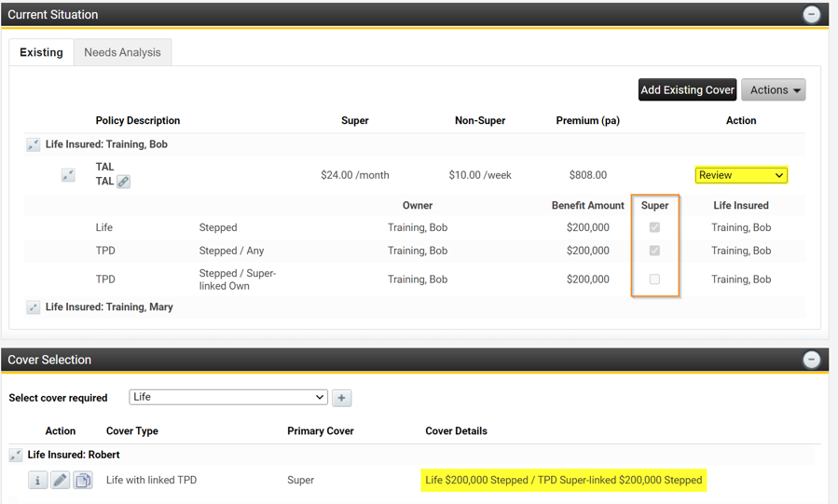Click the link icon next to TAL
The image size is (838, 504).
pyautogui.click(x=123, y=182)
